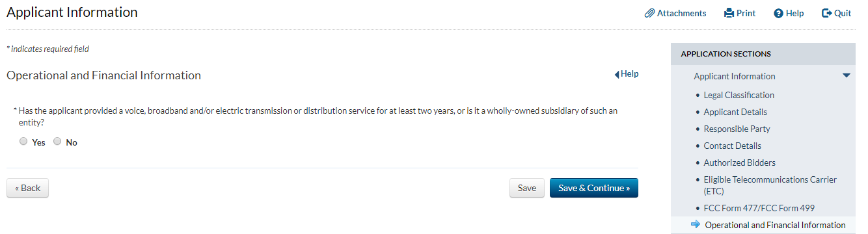868x234 pixels.
Task: Click the Save button
Action: click(x=527, y=188)
